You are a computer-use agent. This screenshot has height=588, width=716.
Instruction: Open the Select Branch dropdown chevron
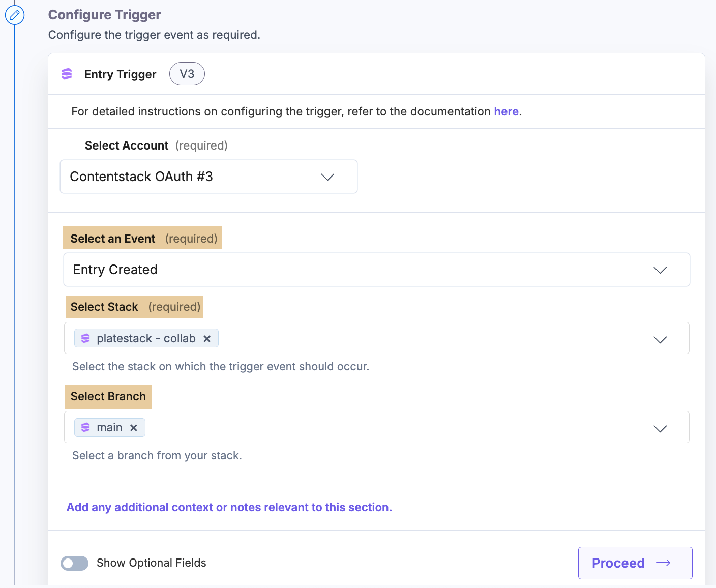tap(660, 428)
